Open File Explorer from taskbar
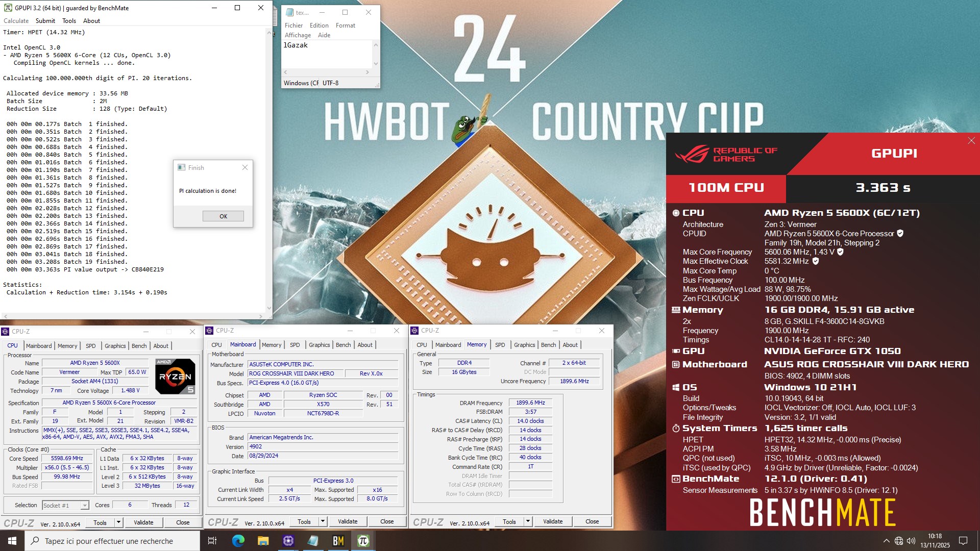This screenshot has height=551, width=980. pyautogui.click(x=263, y=541)
